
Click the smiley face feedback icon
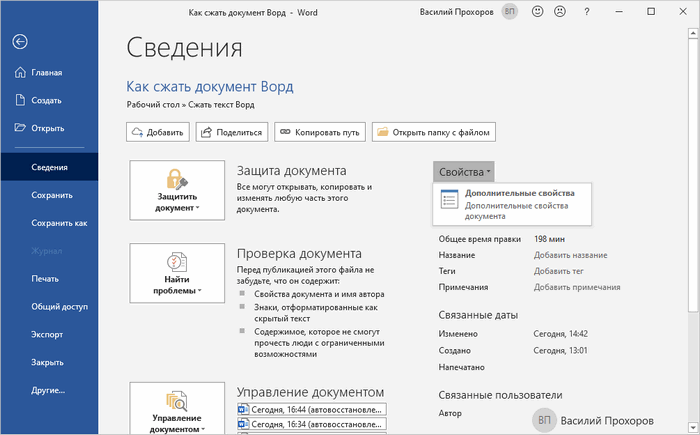(x=538, y=12)
